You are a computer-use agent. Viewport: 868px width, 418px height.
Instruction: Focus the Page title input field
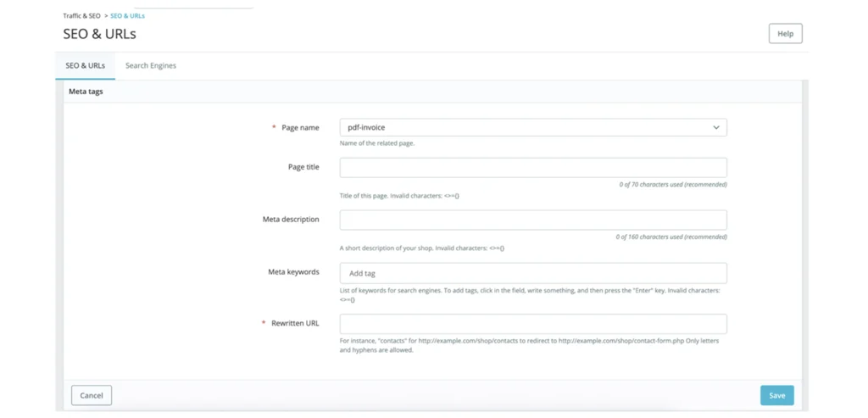[533, 167]
